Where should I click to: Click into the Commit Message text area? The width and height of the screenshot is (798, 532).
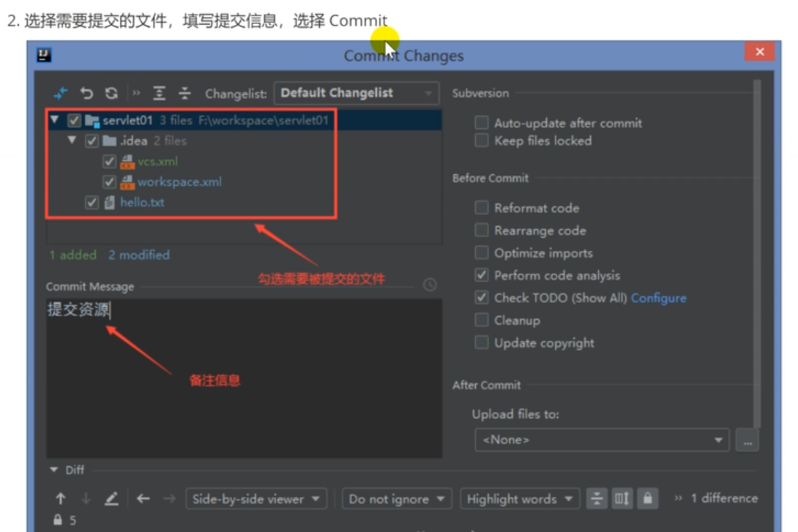tap(245, 378)
